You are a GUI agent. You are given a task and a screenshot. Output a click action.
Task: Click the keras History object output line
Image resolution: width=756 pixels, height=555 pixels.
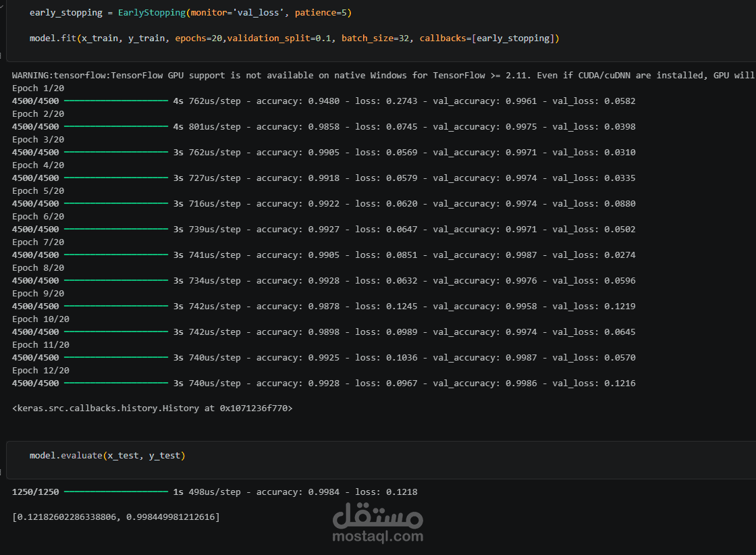click(x=153, y=408)
